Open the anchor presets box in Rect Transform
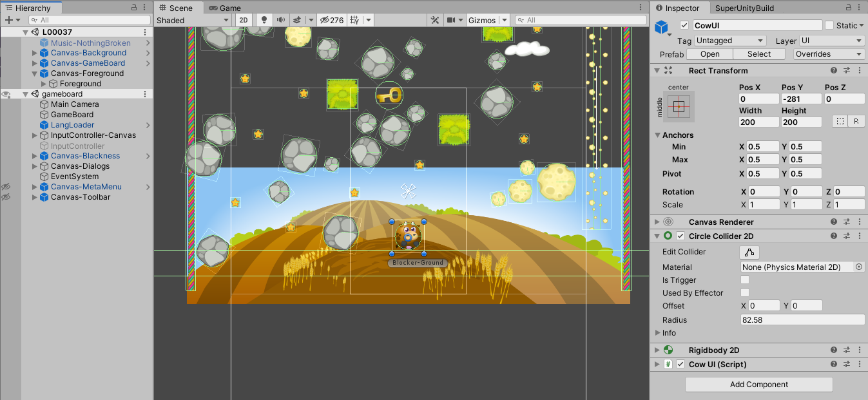 (x=678, y=106)
